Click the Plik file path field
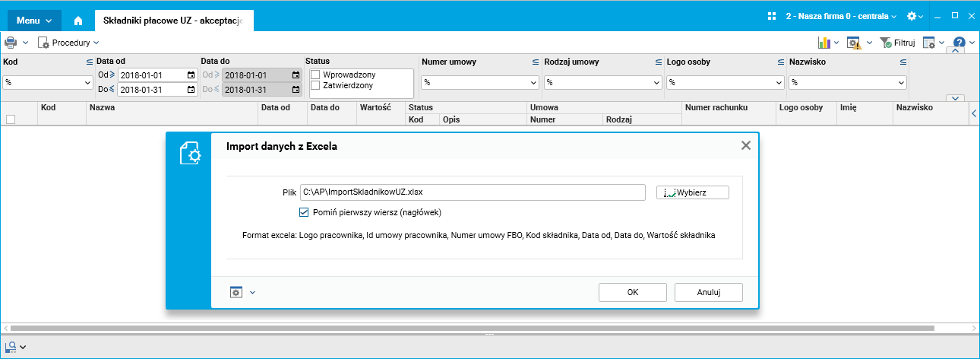980x359 pixels. (x=473, y=192)
